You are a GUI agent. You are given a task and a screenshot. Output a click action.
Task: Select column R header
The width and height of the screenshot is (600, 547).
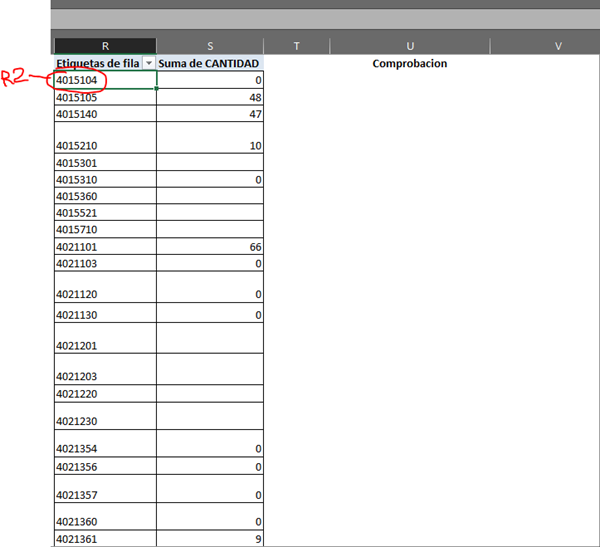(x=105, y=46)
